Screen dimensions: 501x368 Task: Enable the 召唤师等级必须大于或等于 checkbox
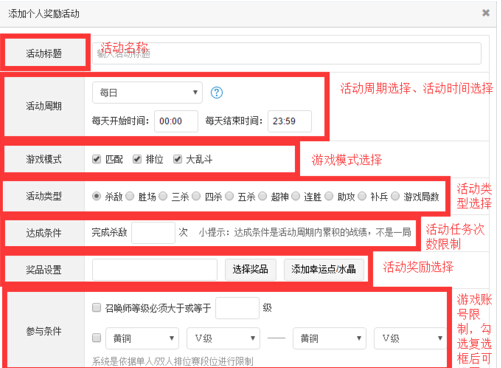tap(96, 307)
